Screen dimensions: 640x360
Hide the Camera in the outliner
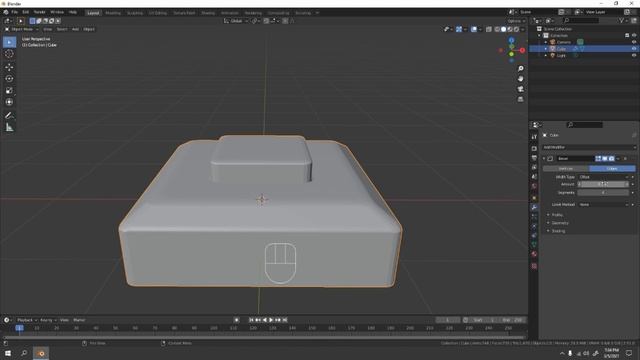pyautogui.click(x=634, y=42)
